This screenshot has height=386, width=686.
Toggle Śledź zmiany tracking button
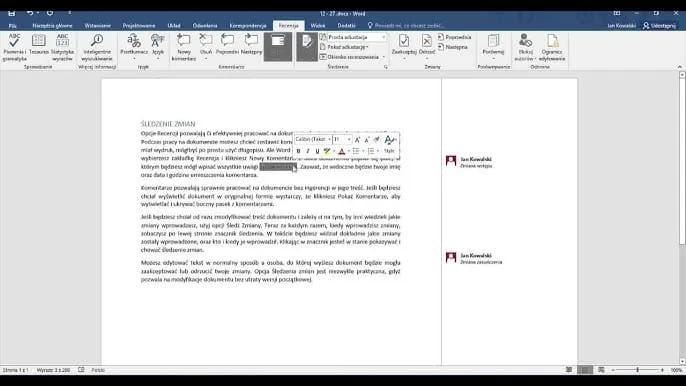[307, 46]
